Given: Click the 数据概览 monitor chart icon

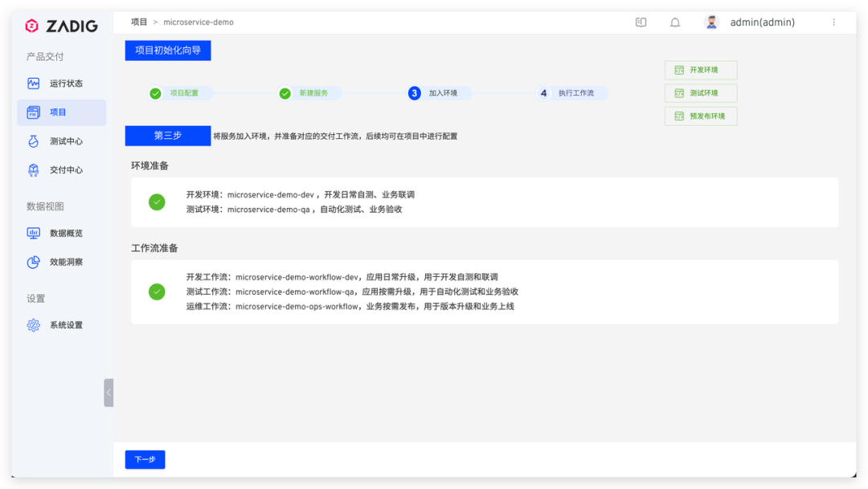Looking at the screenshot, I should click(33, 233).
